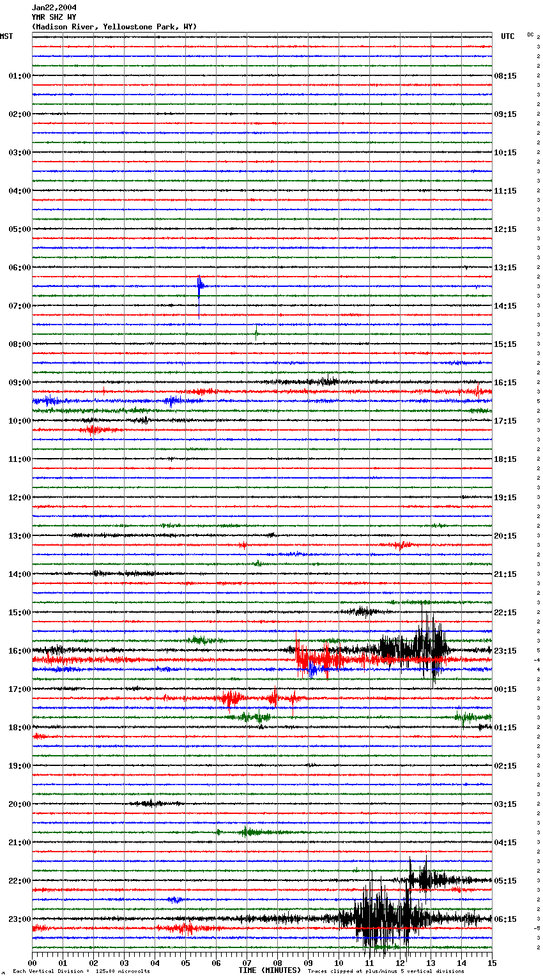
Task: Select the 02:00 MST hour label
Action: pos(20,114)
